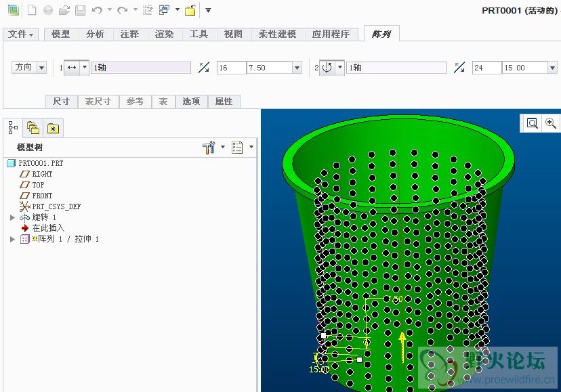Expand the 旋转 1 tree node
This screenshot has height=392, width=561.
point(12,217)
